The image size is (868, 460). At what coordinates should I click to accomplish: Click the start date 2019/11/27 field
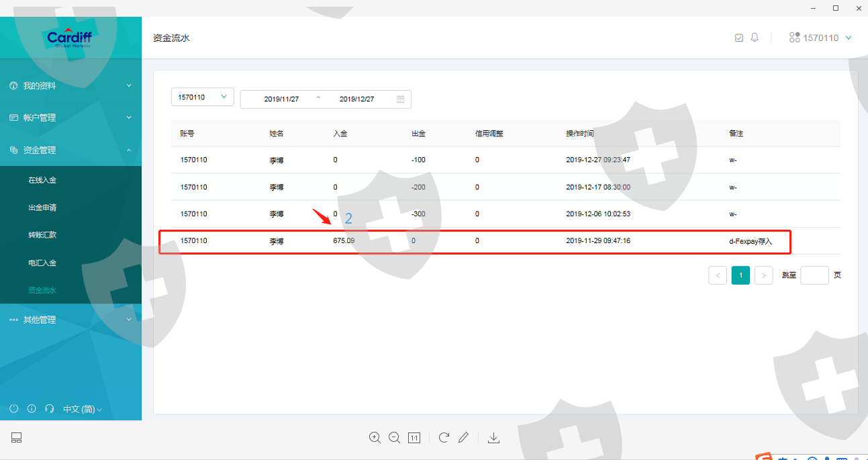coord(281,99)
